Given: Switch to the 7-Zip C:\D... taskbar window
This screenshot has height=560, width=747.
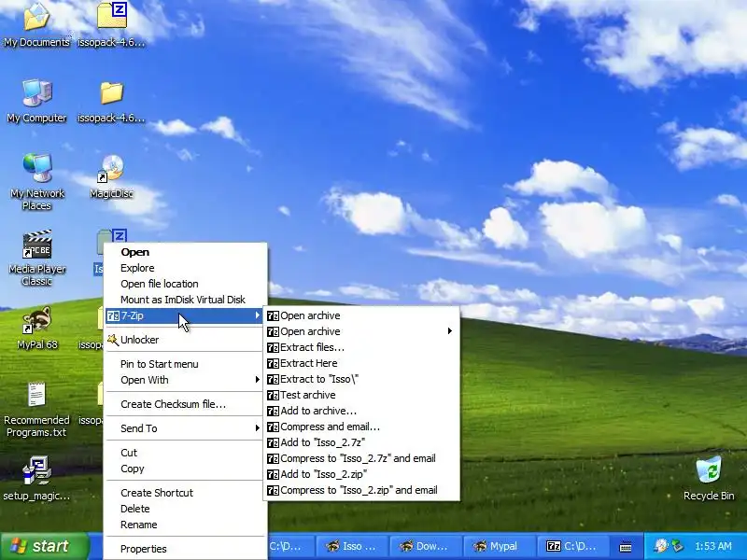Looking at the screenshot, I should coord(573,546).
